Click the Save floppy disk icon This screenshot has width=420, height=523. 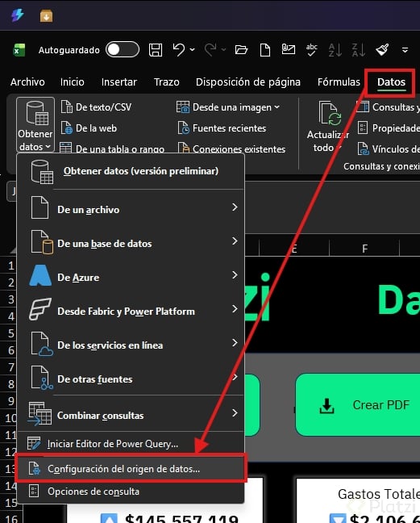pyautogui.click(x=156, y=50)
